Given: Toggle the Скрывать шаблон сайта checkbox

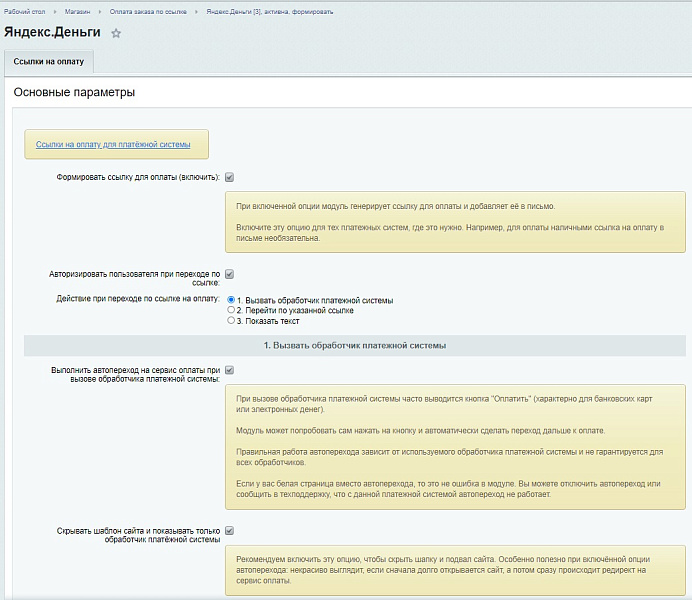Looking at the screenshot, I should pos(229,530).
